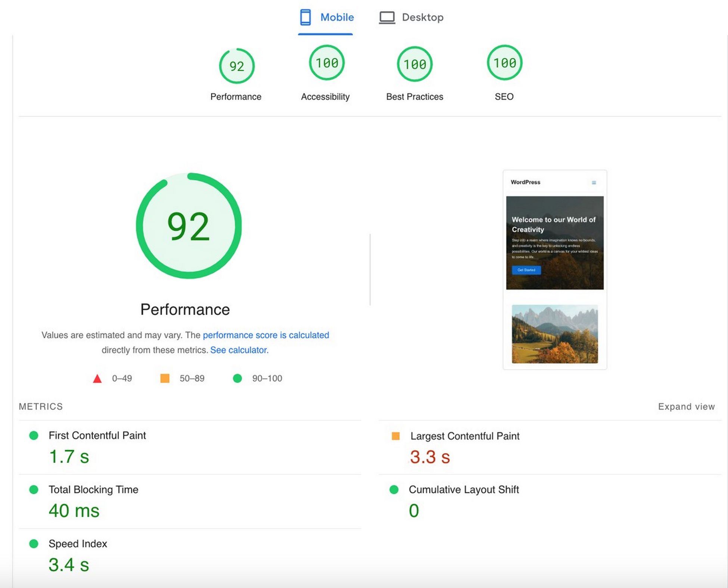The image size is (728, 588).
Task: Click the red triangle 0–49 legend icon
Action: [x=97, y=379]
